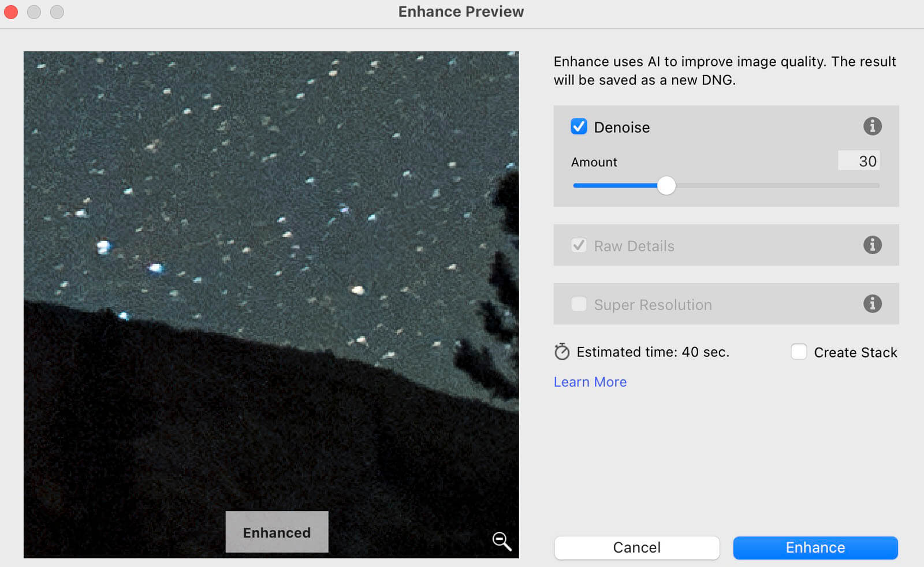Enable the Super Resolution checkbox
The image size is (924, 567).
[x=579, y=304]
